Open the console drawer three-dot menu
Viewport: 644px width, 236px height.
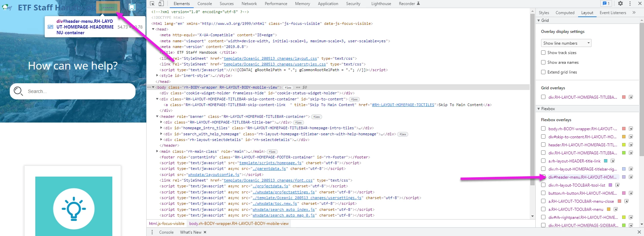click(x=152, y=232)
